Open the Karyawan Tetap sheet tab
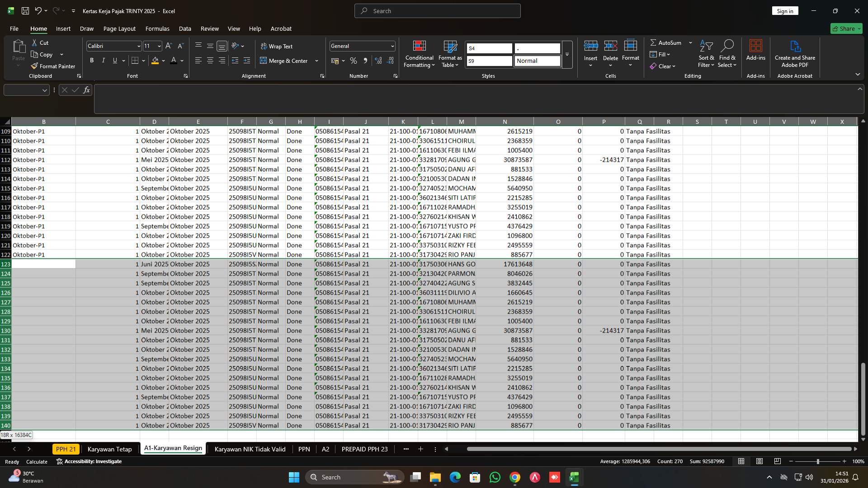 [x=109, y=449]
